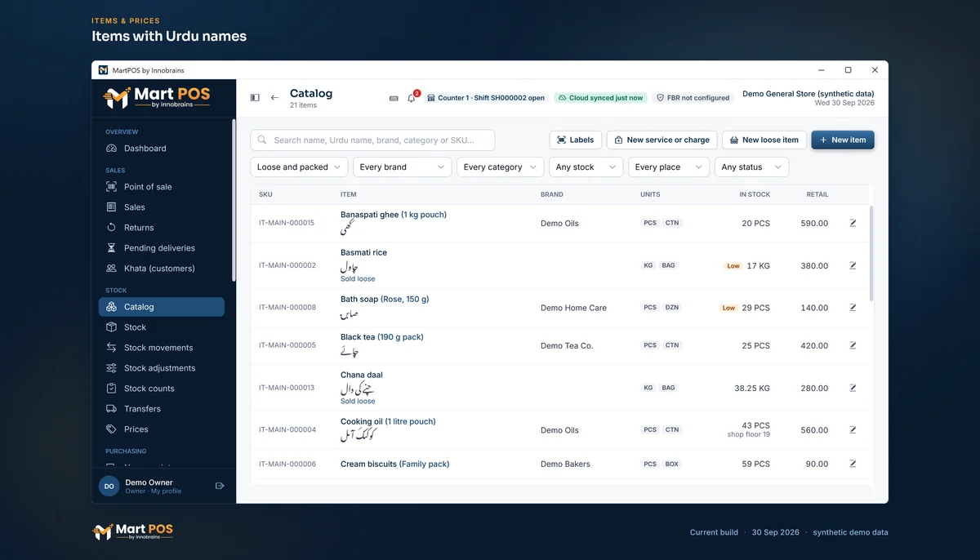980x560 pixels.
Task: Edit the Basmati rice item row
Action: pos(853,265)
